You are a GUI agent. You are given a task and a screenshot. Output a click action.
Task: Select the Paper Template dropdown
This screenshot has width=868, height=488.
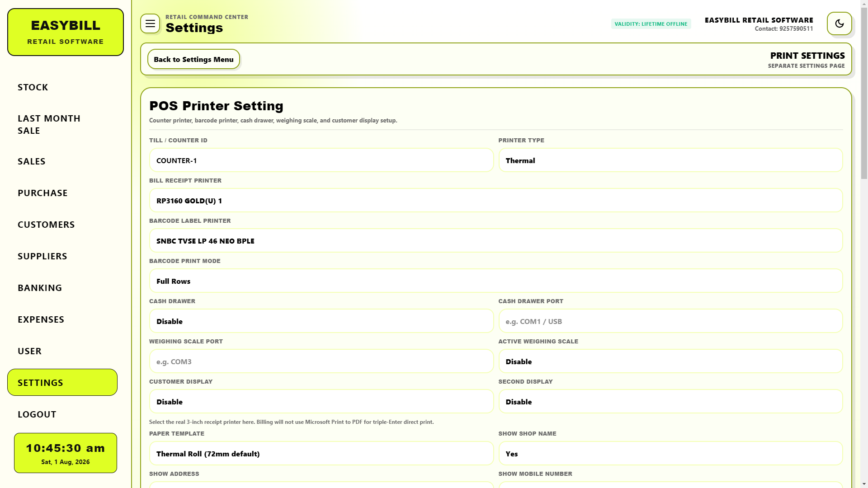pyautogui.click(x=321, y=454)
